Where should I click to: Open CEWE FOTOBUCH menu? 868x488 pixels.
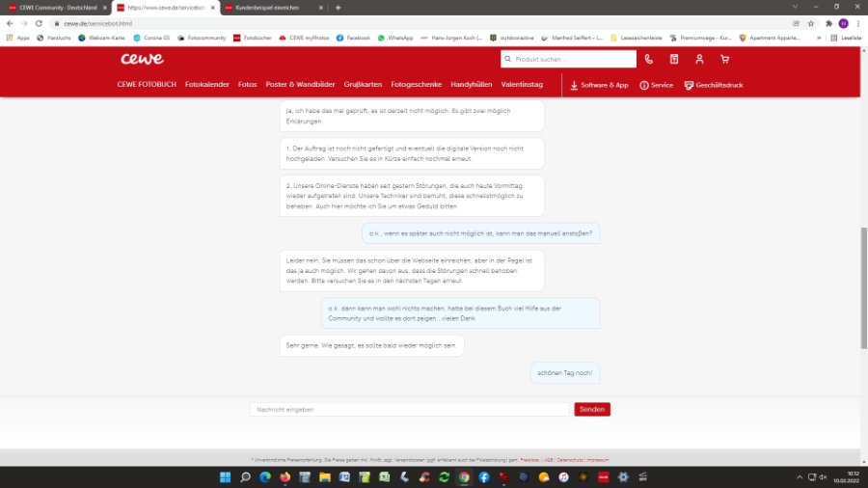tap(147, 85)
